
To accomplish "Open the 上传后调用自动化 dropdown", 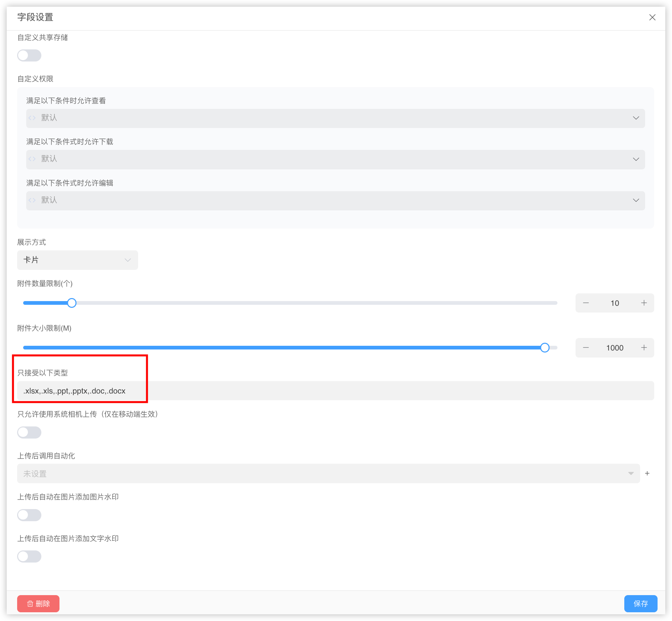I will pyautogui.click(x=328, y=474).
